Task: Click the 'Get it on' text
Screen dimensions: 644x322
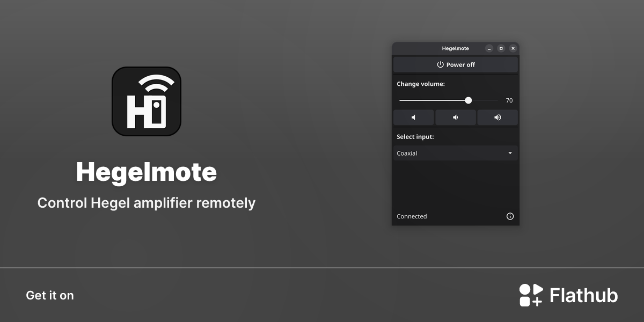Action: pos(50,295)
